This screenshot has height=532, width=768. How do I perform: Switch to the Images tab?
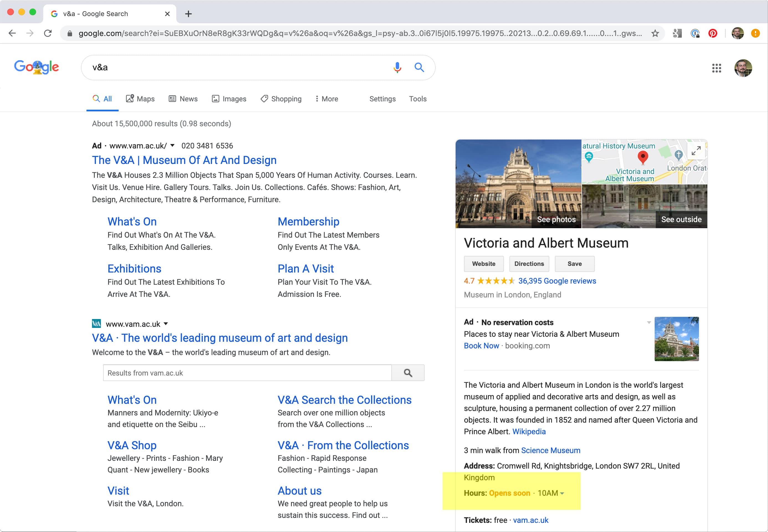pos(229,99)
